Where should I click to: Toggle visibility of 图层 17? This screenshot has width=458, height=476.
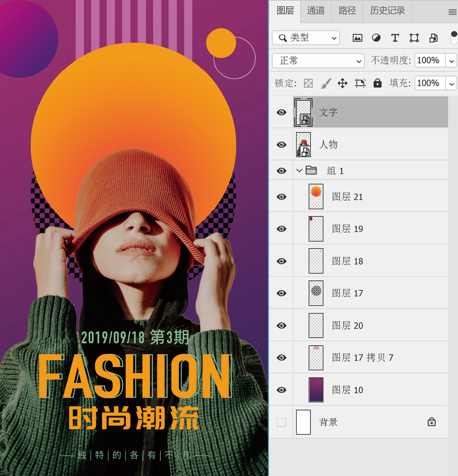[x=281, y=293]
